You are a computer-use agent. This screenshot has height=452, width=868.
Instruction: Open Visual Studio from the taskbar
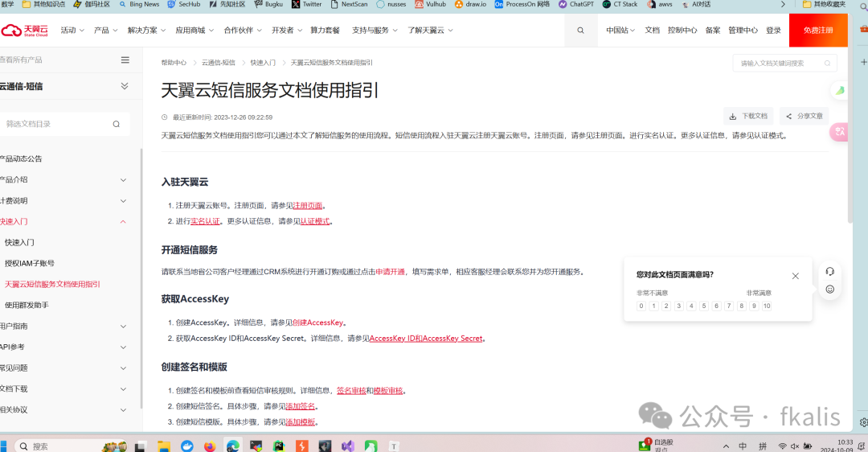[348, 446]
